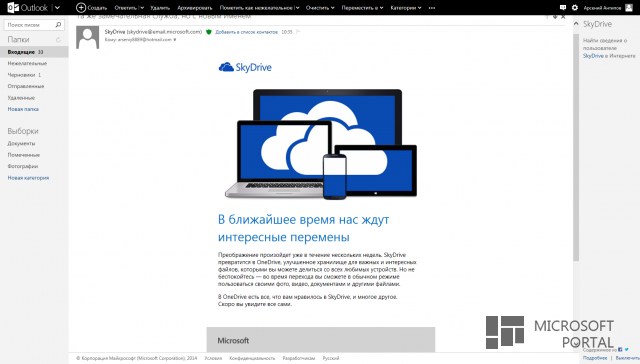
Task: Collapse the SkyDrive side panel chevron
Action: 576,24
